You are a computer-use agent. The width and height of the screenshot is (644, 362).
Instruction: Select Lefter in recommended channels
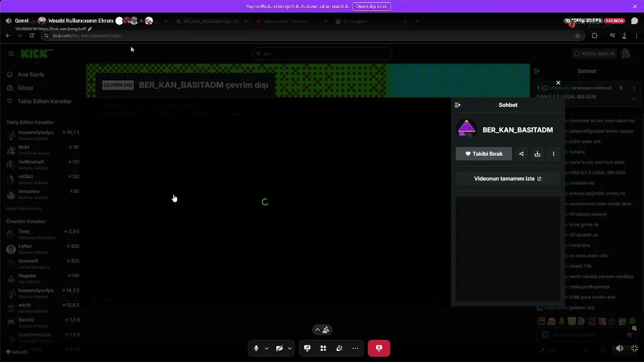pyautogui.click(x=42, y=249)
